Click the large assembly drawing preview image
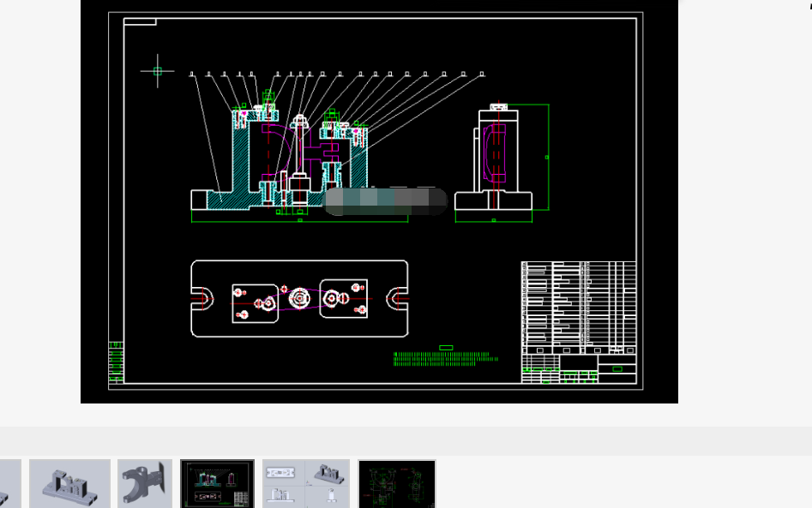 tap(379, 201)
